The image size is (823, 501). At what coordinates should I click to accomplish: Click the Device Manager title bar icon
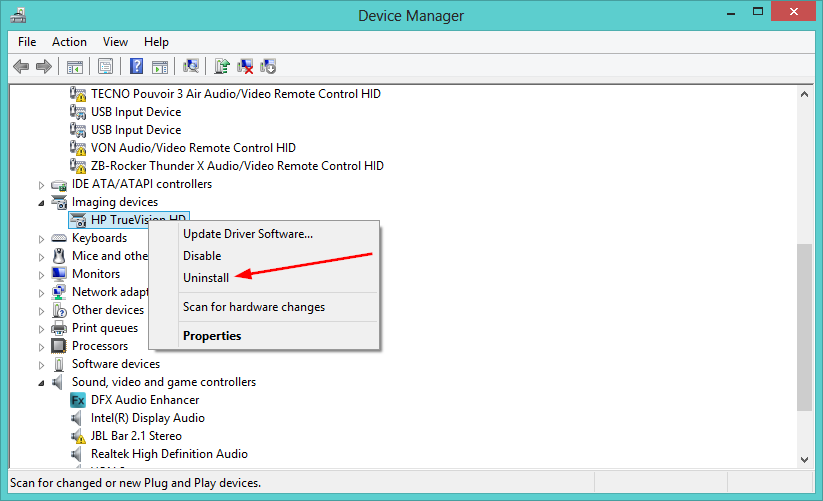(18, 15)
